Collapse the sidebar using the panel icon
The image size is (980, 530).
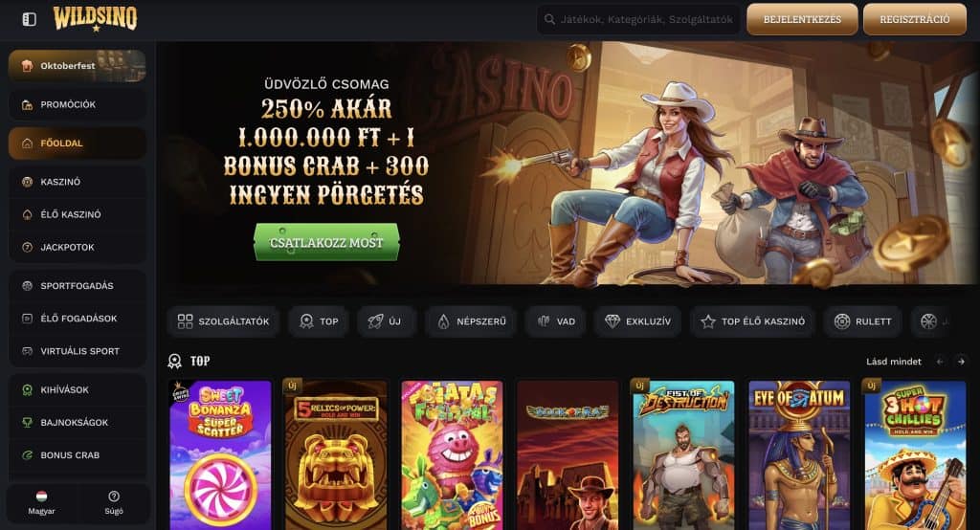pyautogui.click(x=29, y=19)
